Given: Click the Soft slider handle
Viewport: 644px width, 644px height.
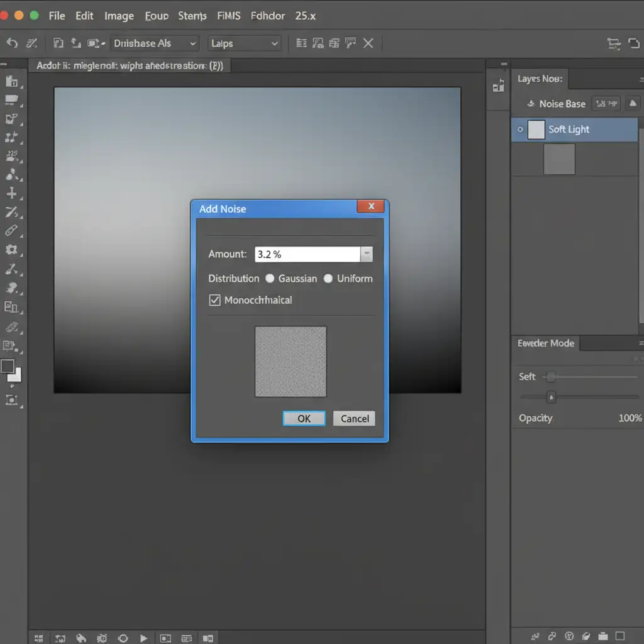Looking at the screenshot, I should click(551, 377).
